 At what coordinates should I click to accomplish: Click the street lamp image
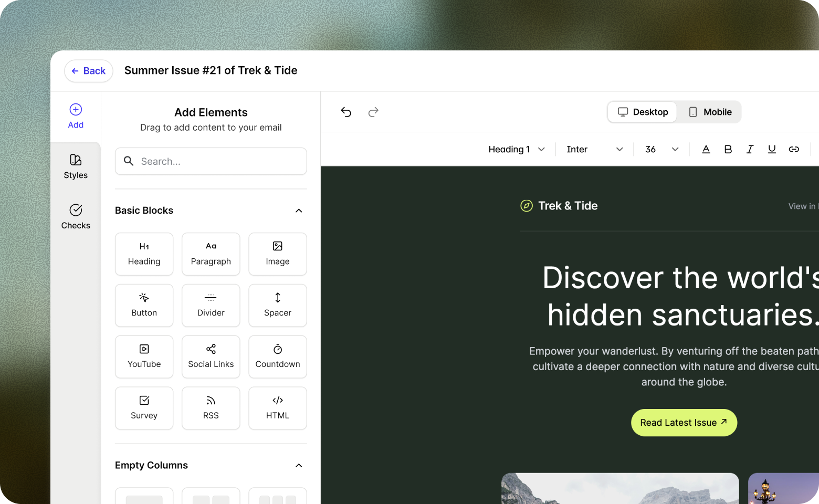[783, 489]
